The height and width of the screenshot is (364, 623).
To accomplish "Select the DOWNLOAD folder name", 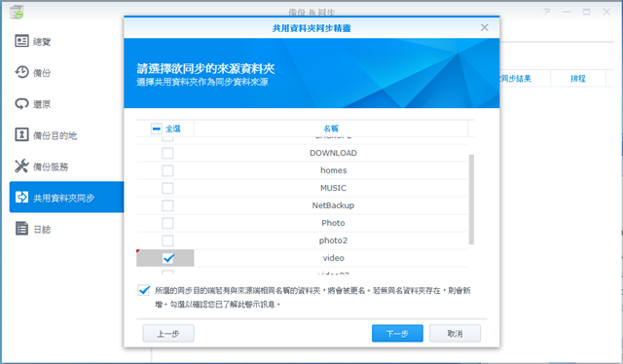I will [x=333, y=153].
